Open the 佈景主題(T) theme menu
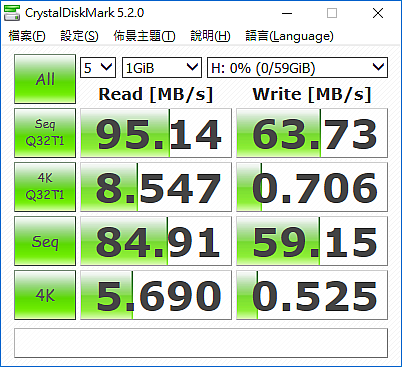Viewport: 402px width, 367px height. (144, 36)
